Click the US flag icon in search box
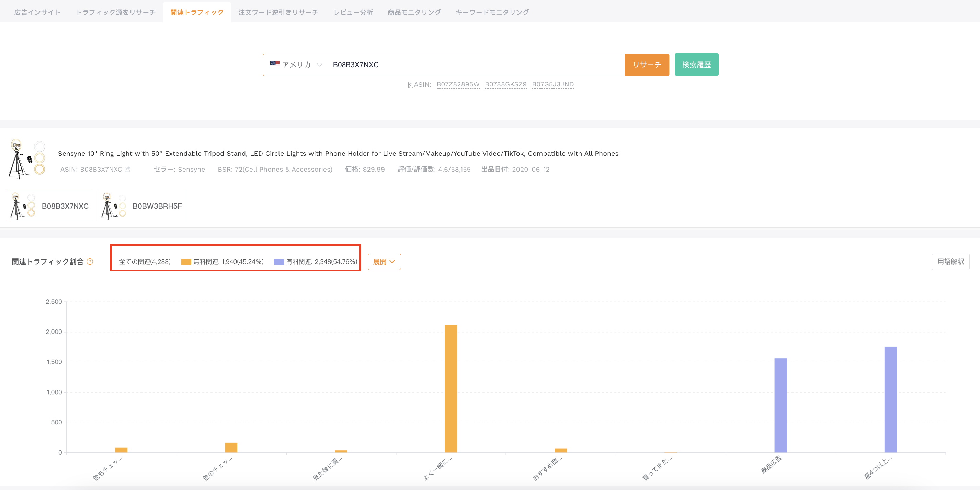 pos(275,65)
